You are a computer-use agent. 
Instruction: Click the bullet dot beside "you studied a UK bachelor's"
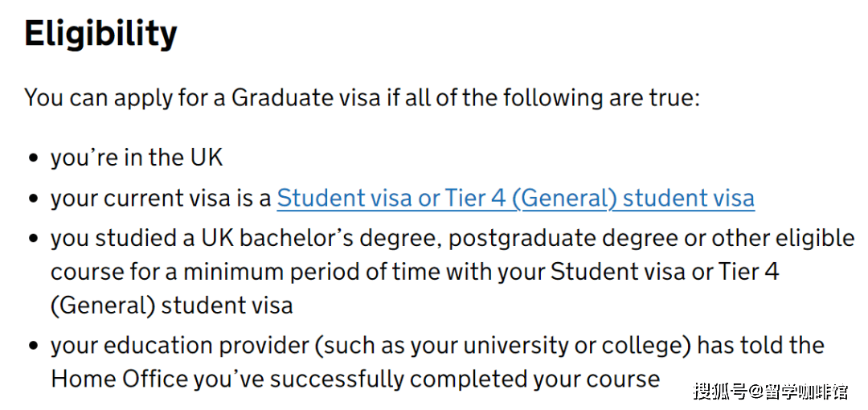(x=35, y=240)
